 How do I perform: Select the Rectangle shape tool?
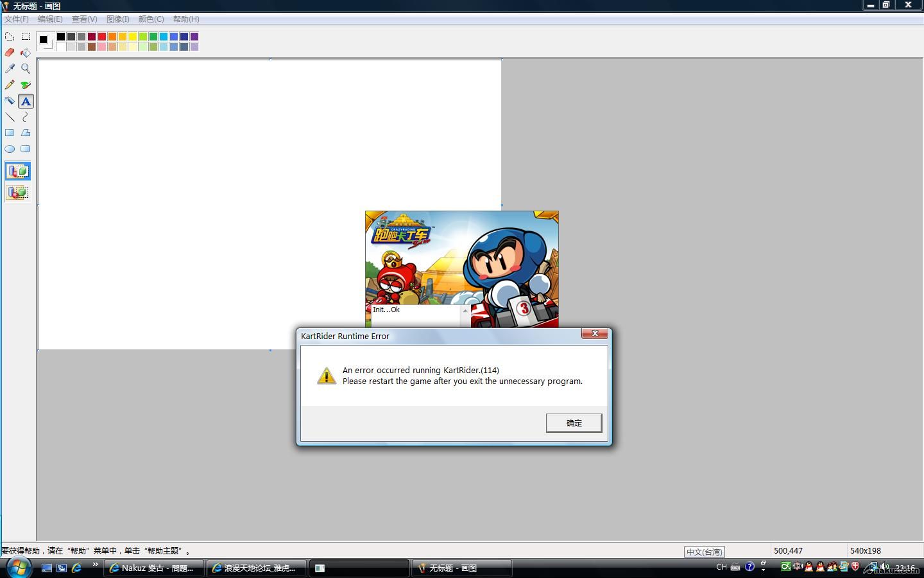point(10,133)
